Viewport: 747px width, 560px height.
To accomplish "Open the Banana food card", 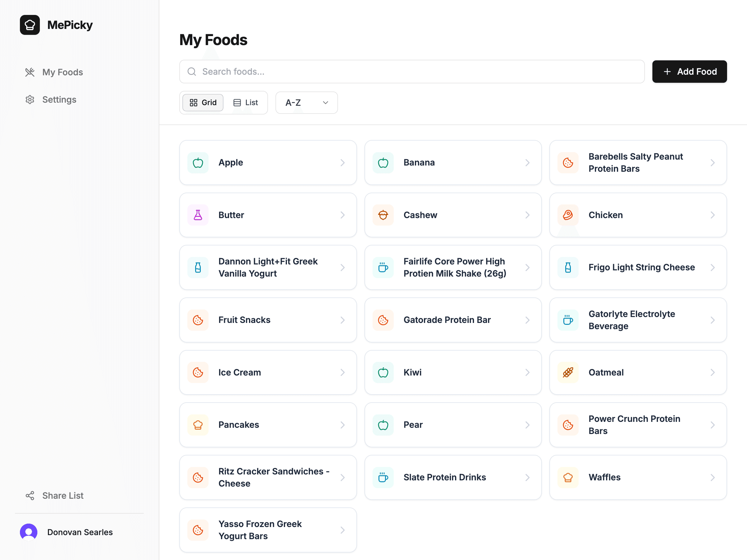I will click(453, 162).
